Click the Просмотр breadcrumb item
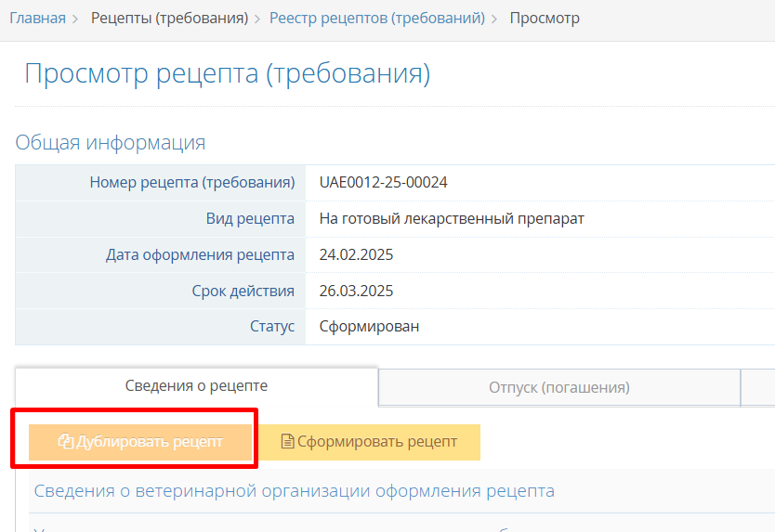This screenshot has width=775, height=532. pos(545,19)
